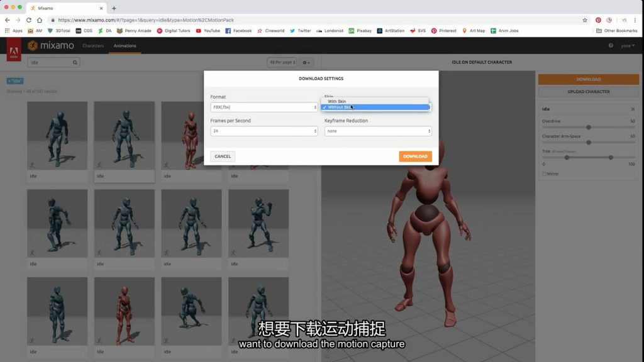This screenshot has height=362, width=644.
Task: Close the Mixamo browser tab
Action: click(x=101, y=8)
